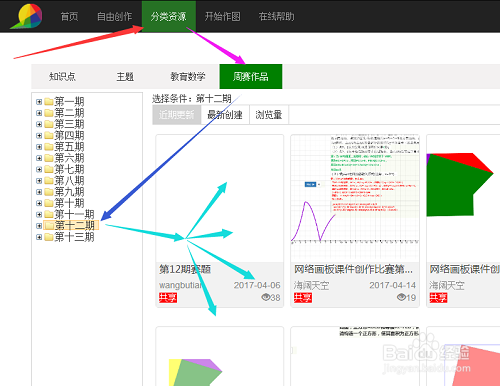500x386 pixels.
Task: Expand the 第二期 tree node
Action: pos(39,113)
